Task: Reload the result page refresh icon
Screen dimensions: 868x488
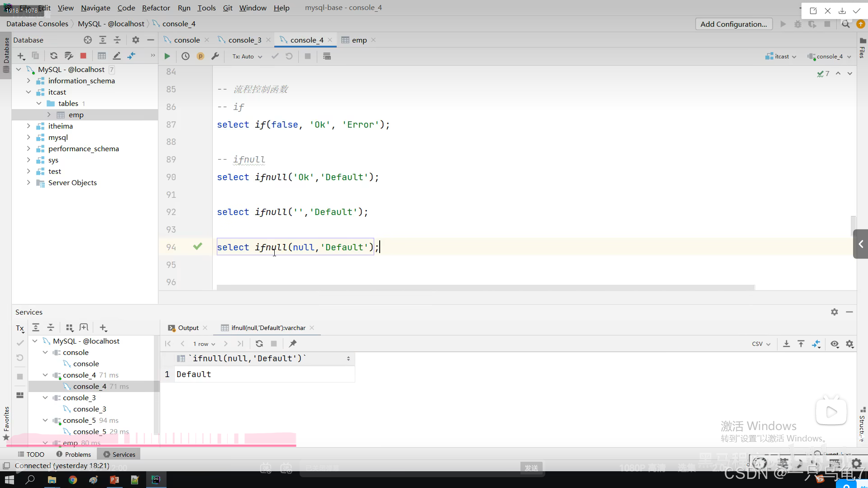Action: click(x=259, y=344)
